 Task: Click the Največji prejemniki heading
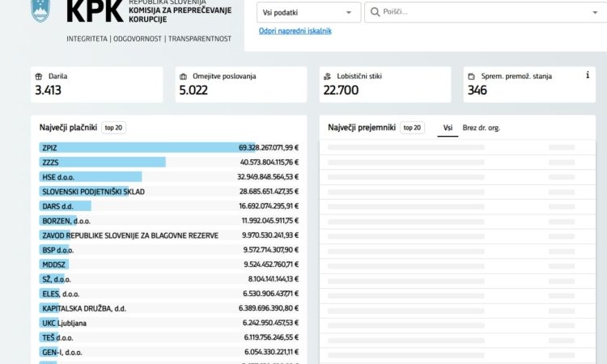pos(362,128)
